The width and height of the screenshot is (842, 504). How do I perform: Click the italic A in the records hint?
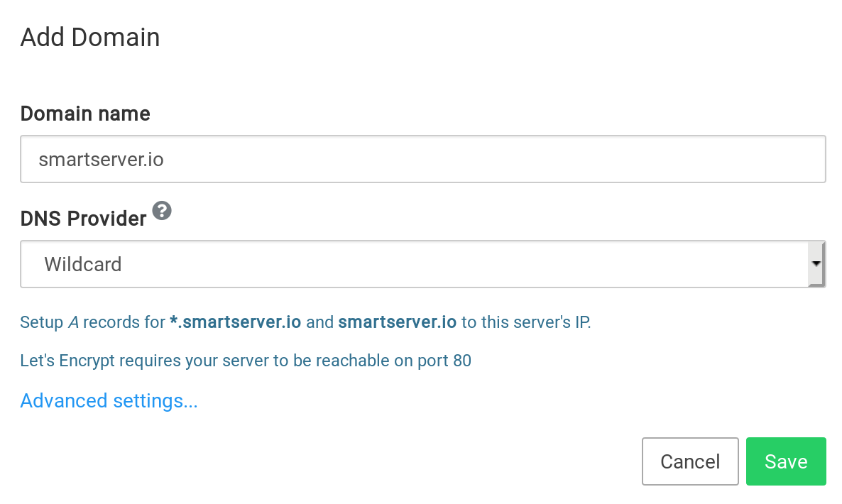(73, 322)
